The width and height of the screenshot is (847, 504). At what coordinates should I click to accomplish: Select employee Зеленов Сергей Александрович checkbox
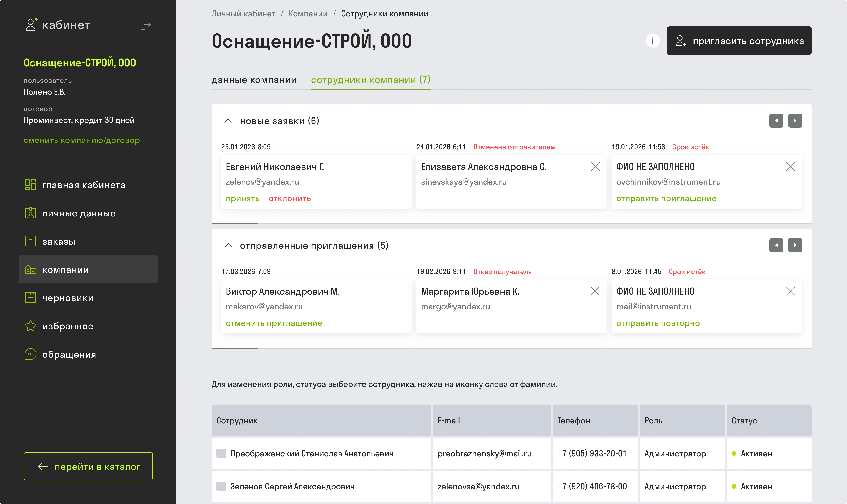click(221, 486)
